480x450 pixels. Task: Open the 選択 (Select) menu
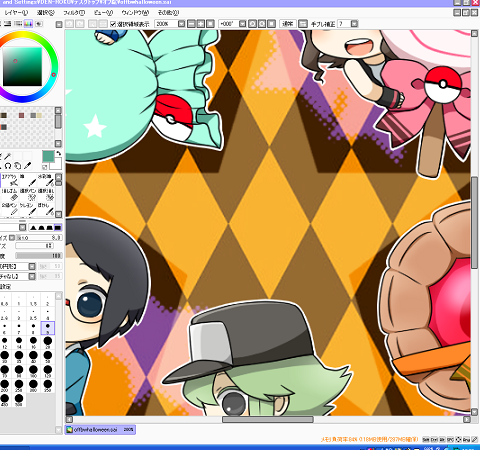pyautogui.click(x=46, y=13)
